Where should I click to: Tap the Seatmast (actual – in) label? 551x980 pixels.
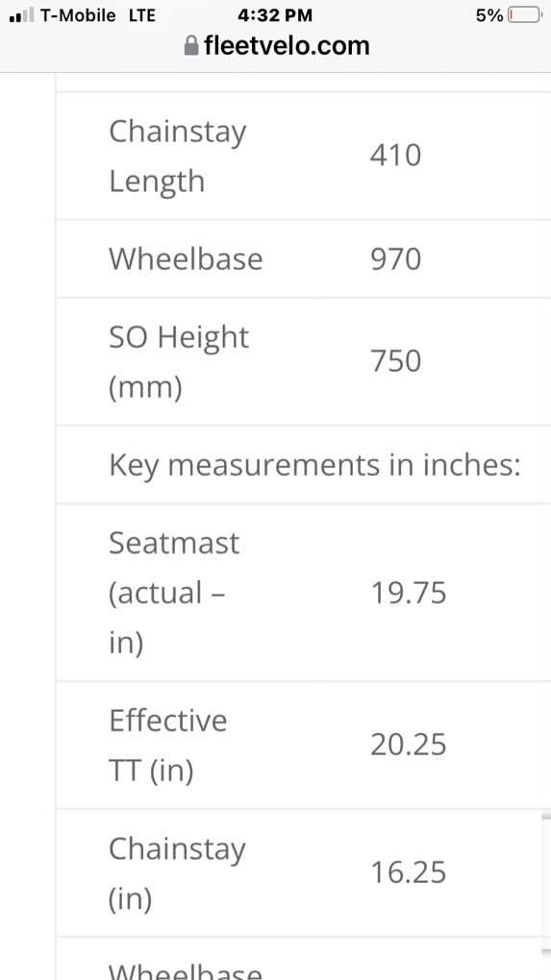pyautogui.click(x=174, y=593)
